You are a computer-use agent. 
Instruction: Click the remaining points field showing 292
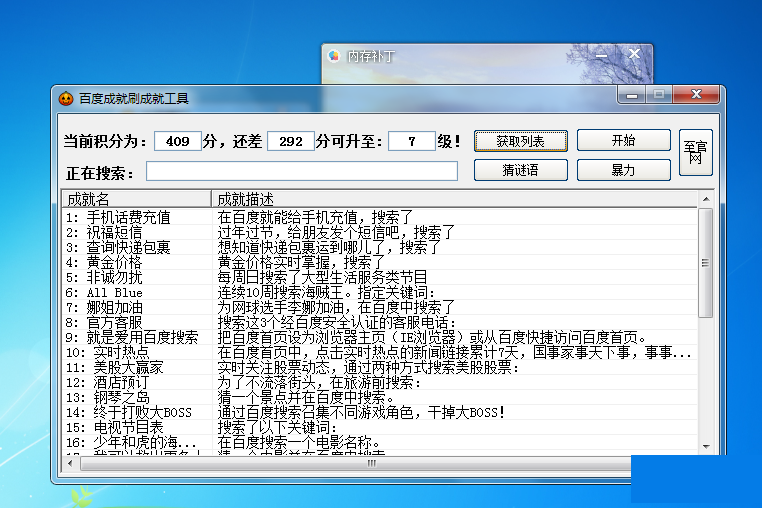[x=291, y=141]
